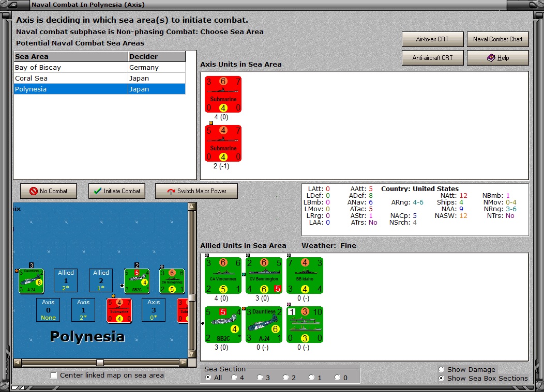Click the red Submarine counter on the map
This screenshot has height=392, width=544.
[119, 310]
